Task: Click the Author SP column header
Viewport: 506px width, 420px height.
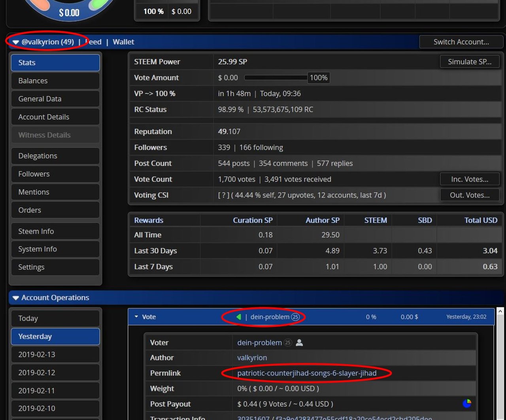Action: click(323, 220)
